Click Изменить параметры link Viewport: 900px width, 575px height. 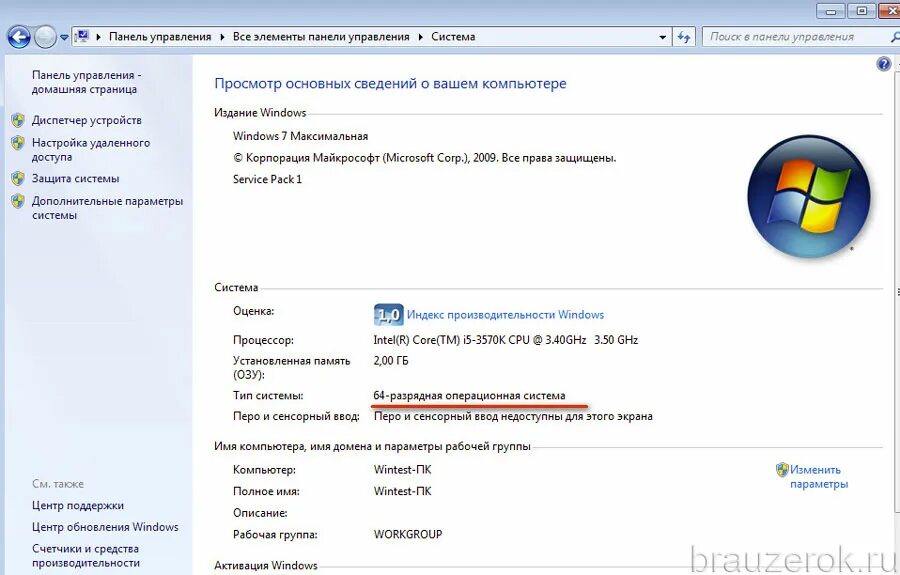[818, 477]
